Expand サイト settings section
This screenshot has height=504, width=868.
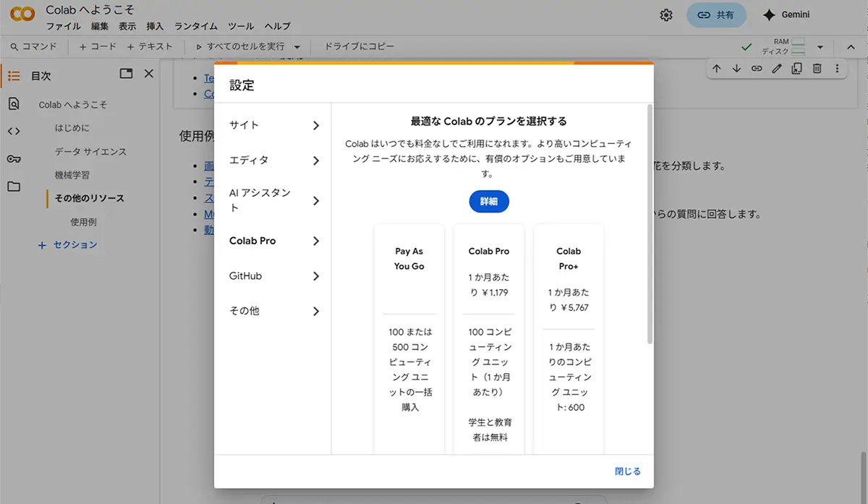coord(274,125)
